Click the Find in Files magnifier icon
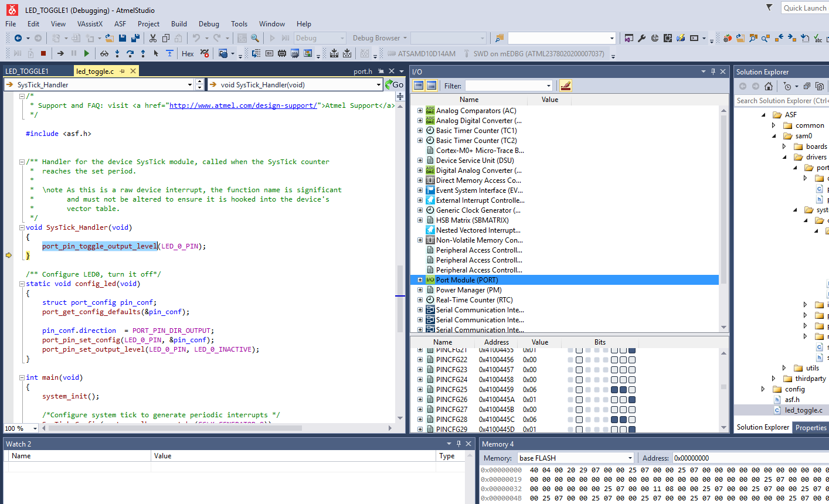Viewport: 829px width, 504px height. click(255, 38)
